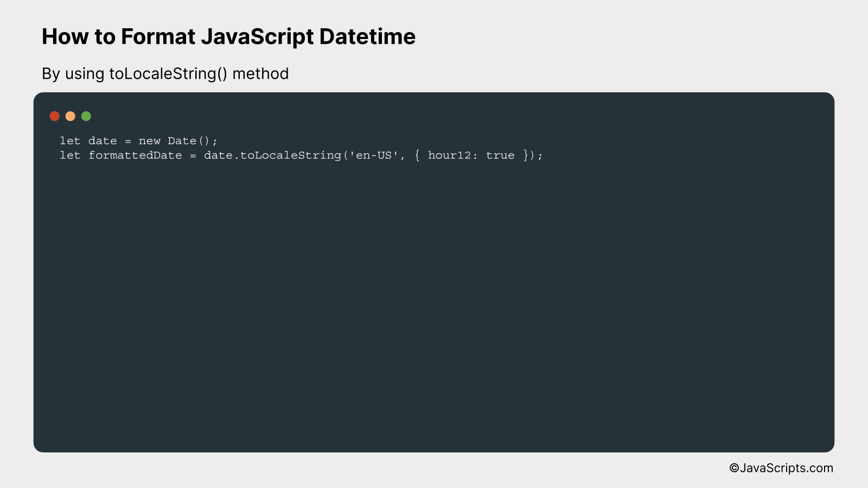Click the formattedDate variable name
Image resolution: width=868 pixels, height=488 pixels.
click(135, 155)
